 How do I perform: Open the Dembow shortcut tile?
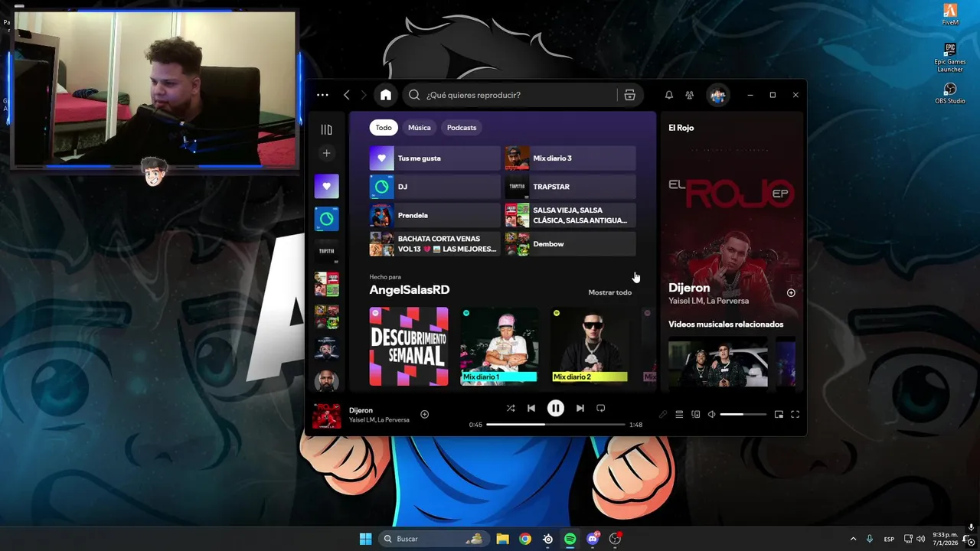[570, 244]
